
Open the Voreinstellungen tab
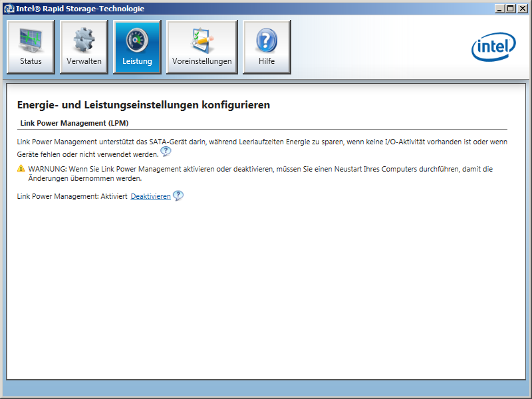click(202, 47)
